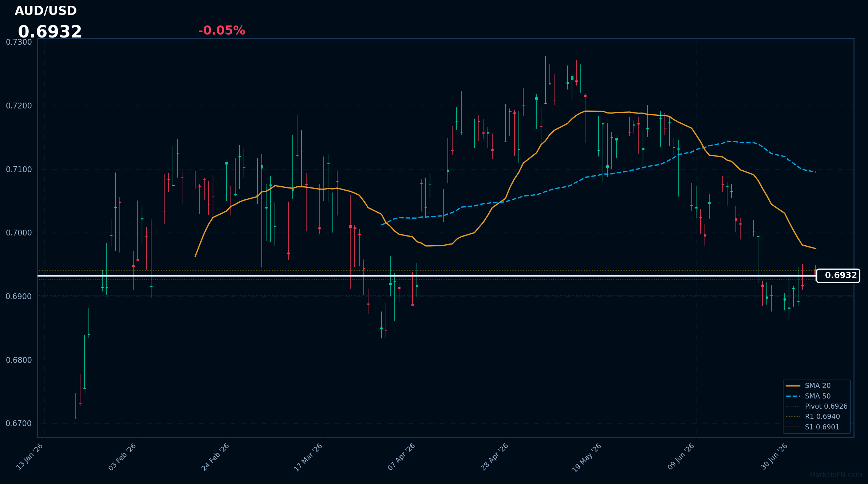Click the 13 Jan '26 date label
This screenshot has width=868, height=484.
30,457
